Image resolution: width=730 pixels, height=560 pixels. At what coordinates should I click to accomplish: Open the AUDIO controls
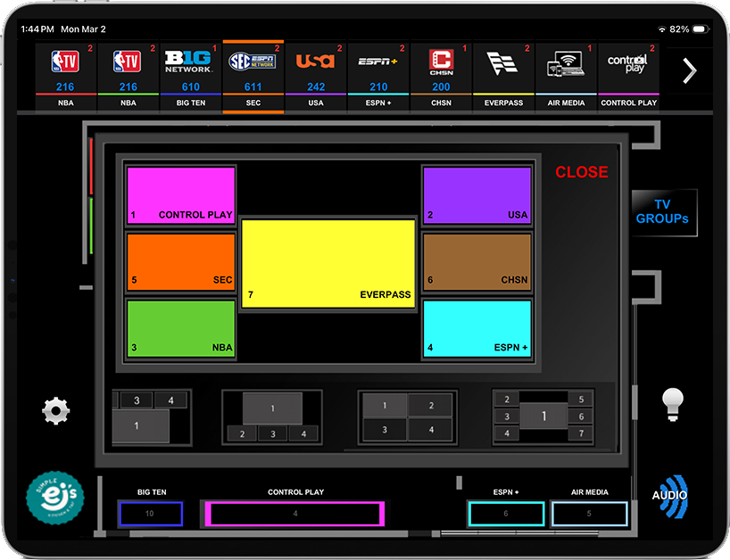pos(670,497)
